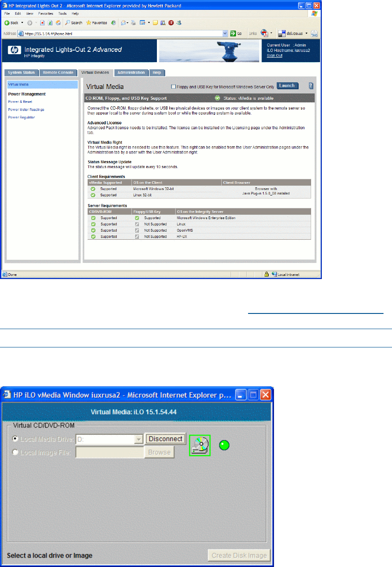Click the Stop loading icon in toolbar
The height and width of the screenshot is (567, 392).
pos(43,22)
